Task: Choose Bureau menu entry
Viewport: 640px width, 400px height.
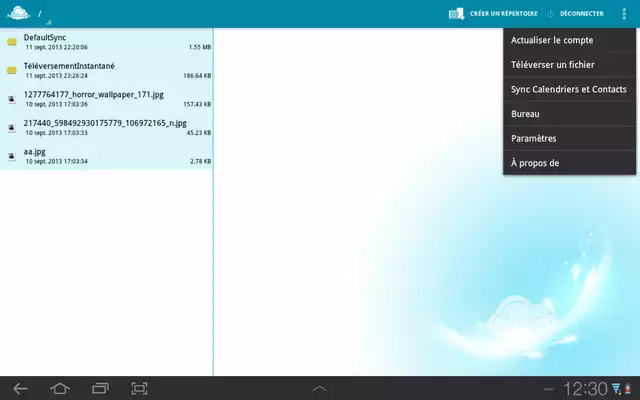Action: coord(569,114)
